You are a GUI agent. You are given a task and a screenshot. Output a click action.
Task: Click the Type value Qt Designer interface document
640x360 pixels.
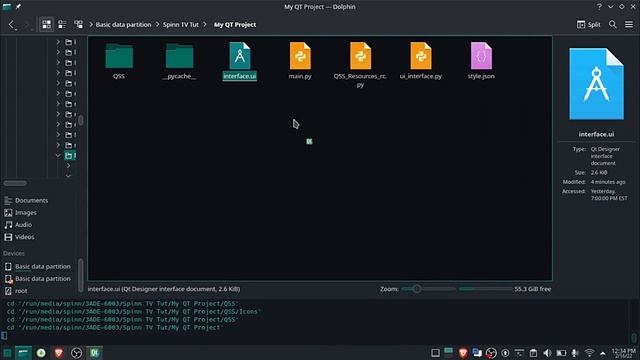pos(605,156)
